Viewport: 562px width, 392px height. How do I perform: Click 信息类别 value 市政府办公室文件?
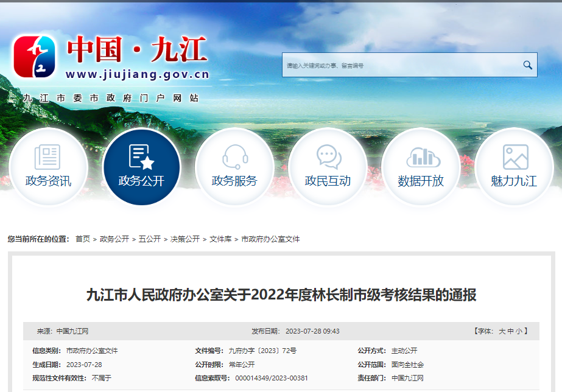[x=92, y=351]
